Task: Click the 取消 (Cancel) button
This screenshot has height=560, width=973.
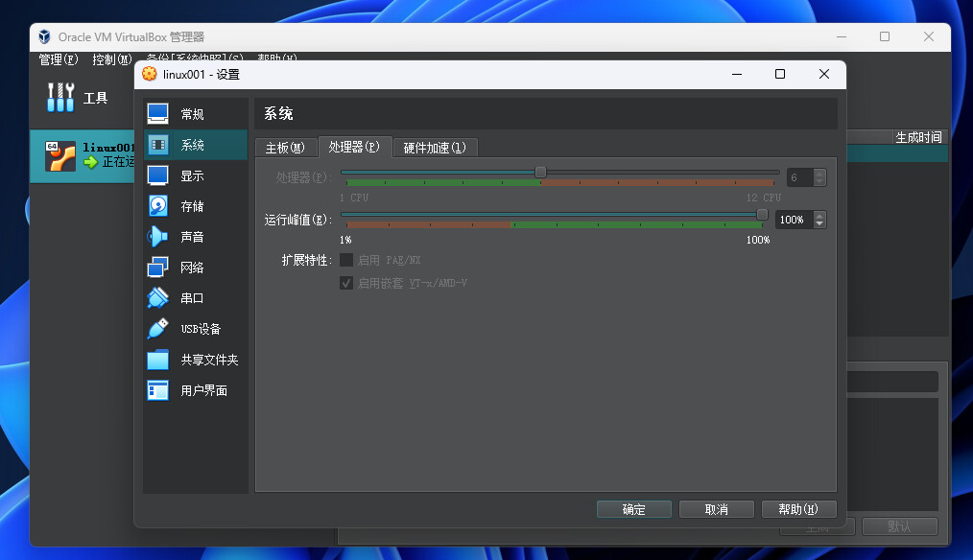Action: (x=716, y=509)
